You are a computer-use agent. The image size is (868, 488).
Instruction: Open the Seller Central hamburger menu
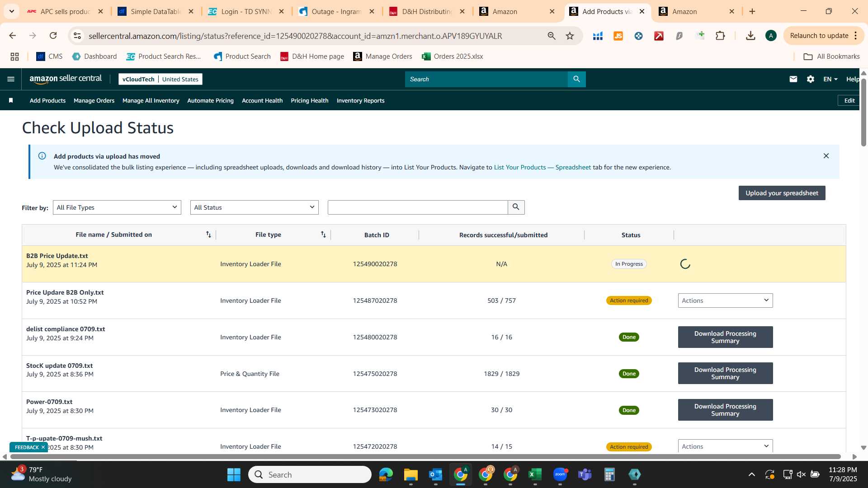tap(11, 79)
